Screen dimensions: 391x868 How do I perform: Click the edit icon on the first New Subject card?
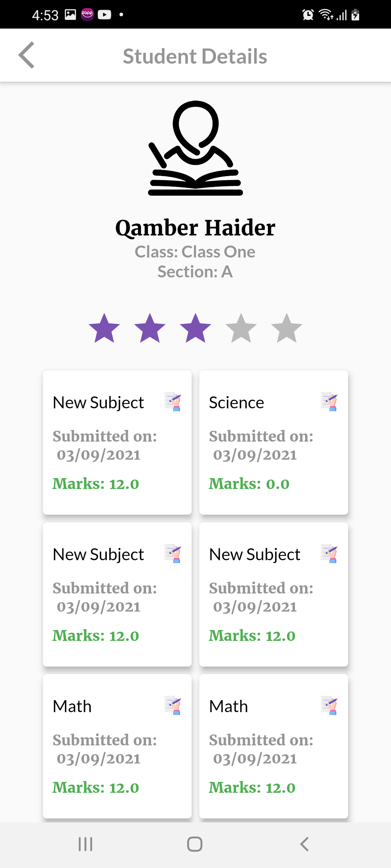[172, 402]
